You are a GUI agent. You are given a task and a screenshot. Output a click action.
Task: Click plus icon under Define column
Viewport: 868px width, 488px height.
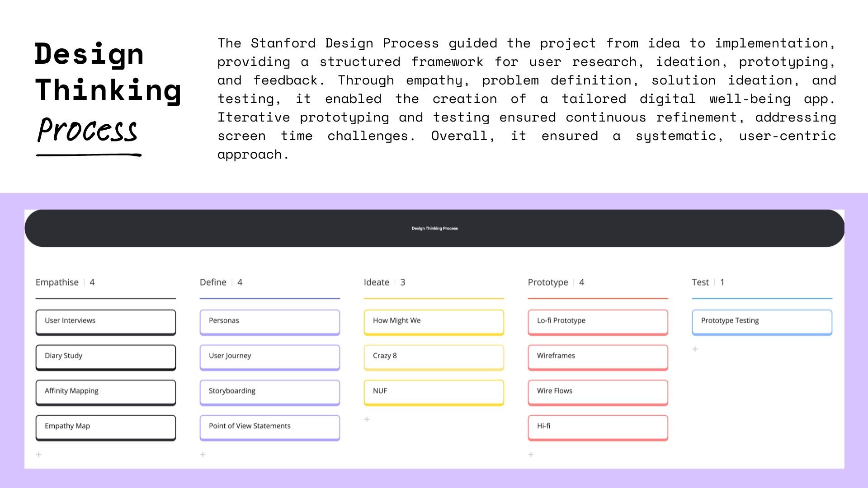pos(203,455)
